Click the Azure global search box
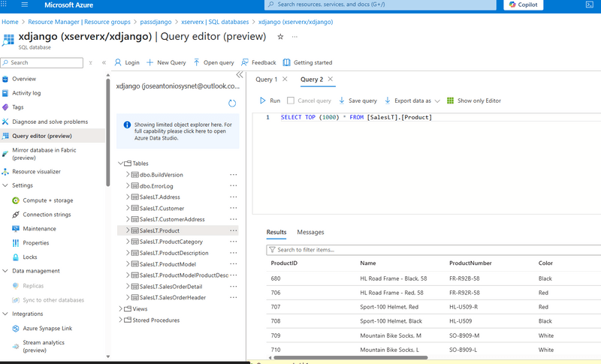Image resolution: width=601 pixels, height=364 pixels. (380, 5)
